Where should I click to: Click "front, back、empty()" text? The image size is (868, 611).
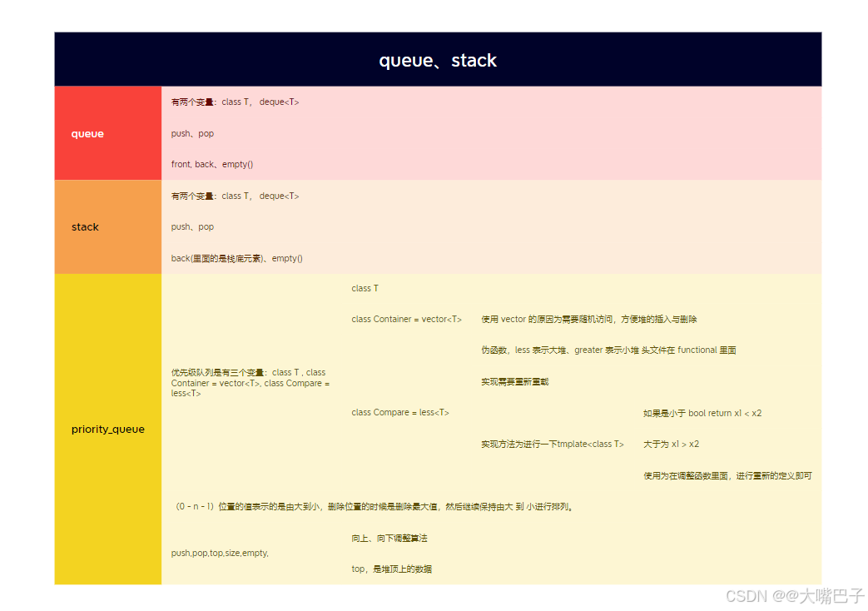tap(212, 165)
